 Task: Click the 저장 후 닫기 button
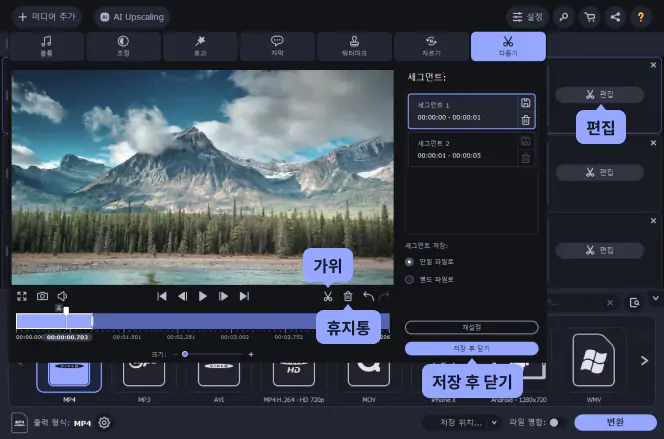point(472,348)
